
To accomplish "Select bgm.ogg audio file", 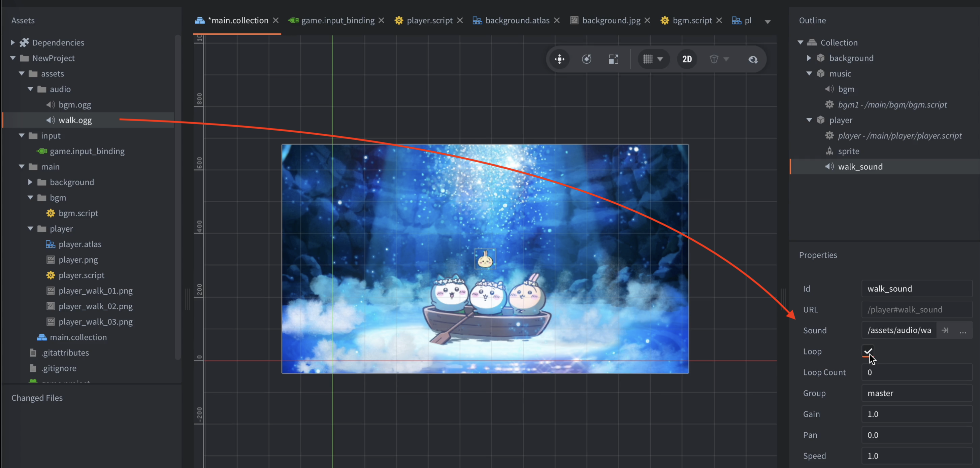I will 88,105.
